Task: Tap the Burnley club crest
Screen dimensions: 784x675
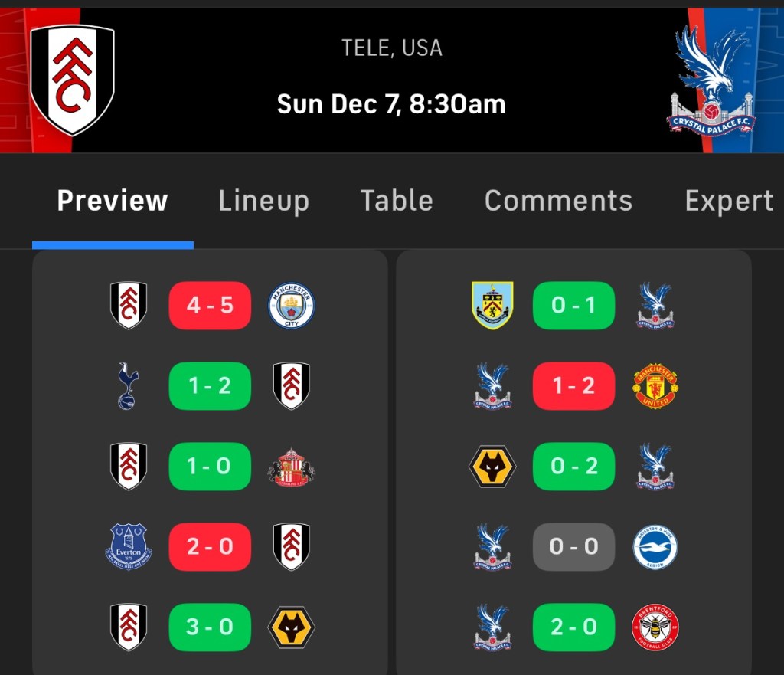Action: [492, 306]
